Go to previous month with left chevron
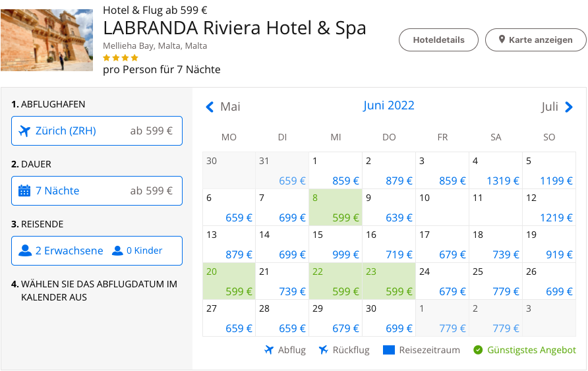Image resolution: width=588 pixels, height=371 pixels. click(210, 107)
